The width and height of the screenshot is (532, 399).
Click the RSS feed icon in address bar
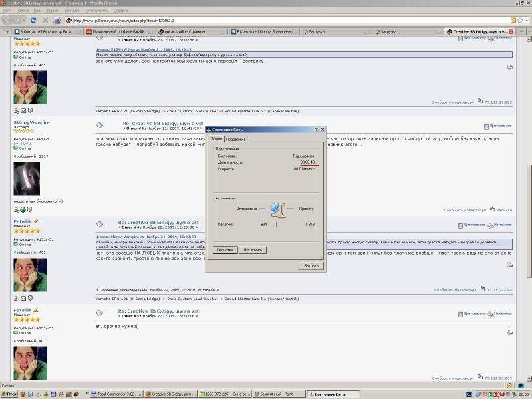513,20
